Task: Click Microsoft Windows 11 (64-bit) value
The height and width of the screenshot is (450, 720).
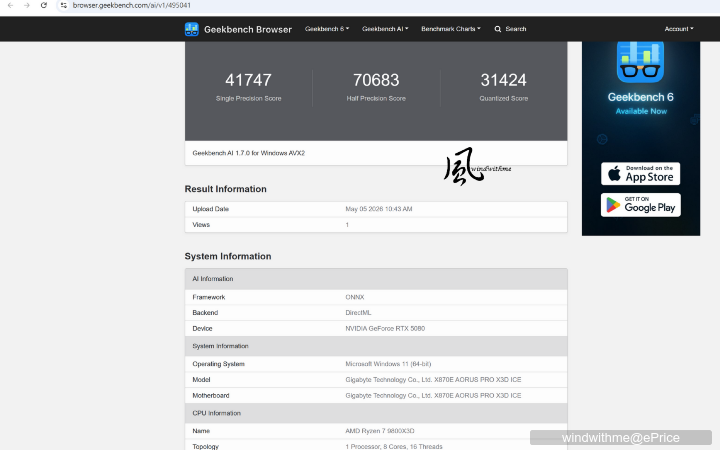Action: point(388,364)
